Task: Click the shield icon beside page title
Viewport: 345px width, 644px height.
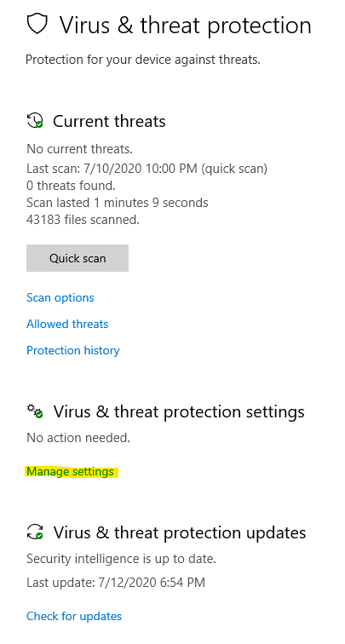Action: 37,25
